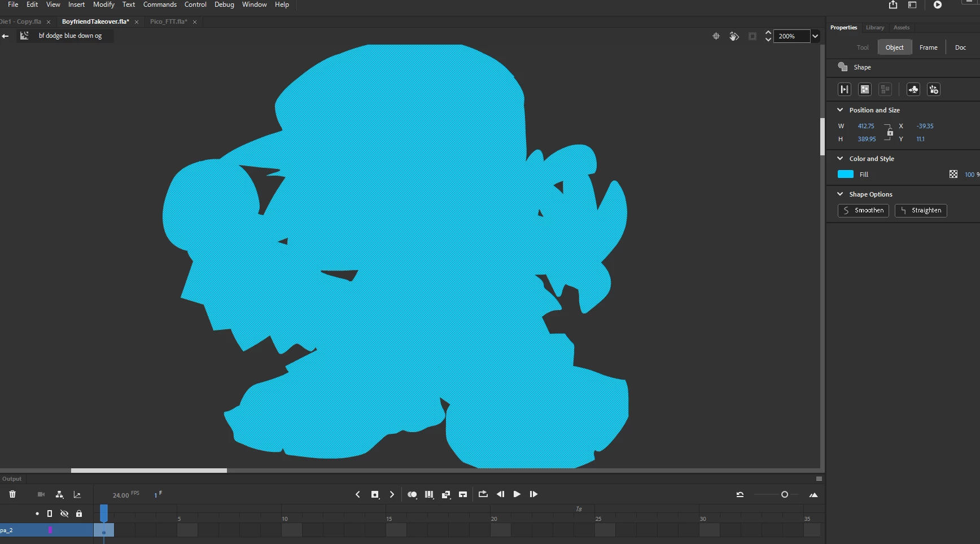Click the 24.00 FPS frame rate value
This screenshot has width=980, height=544.
(121, 495)
